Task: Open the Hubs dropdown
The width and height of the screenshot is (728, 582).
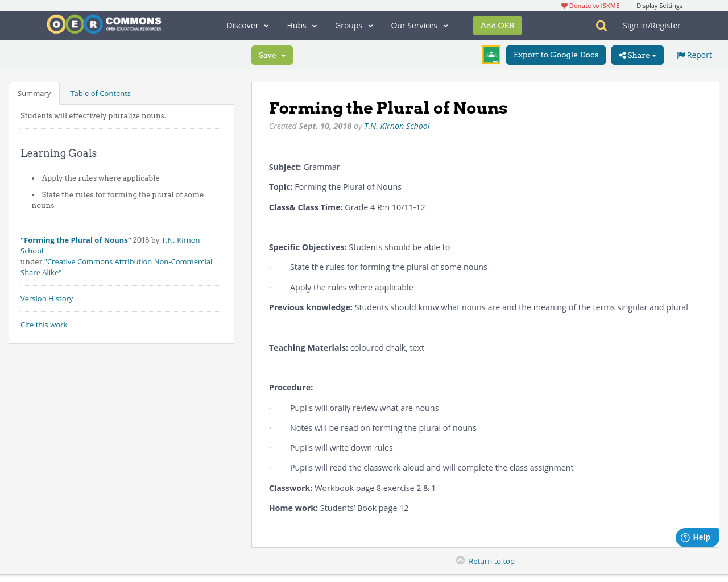Action: (x=301, y=25)
